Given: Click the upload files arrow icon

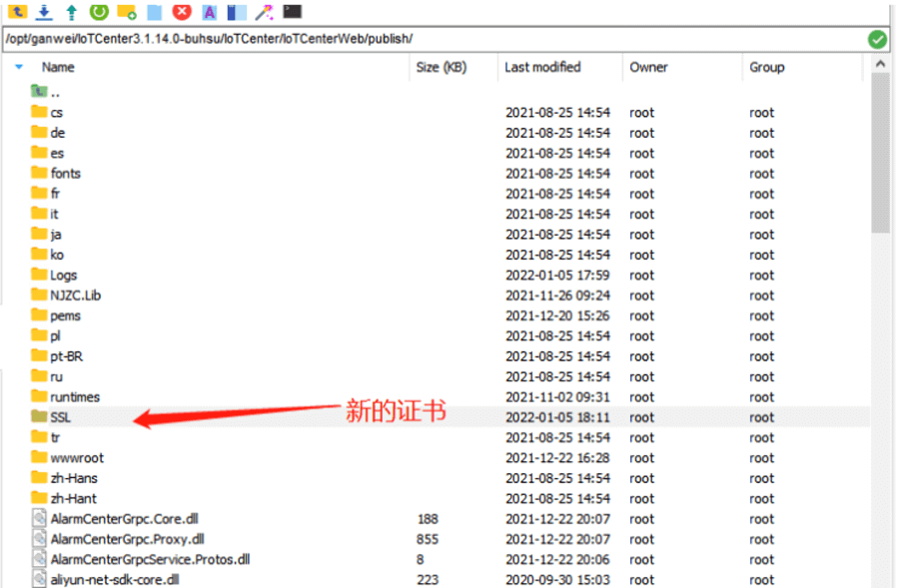Looking at the screenshot, I should [72, 12].
